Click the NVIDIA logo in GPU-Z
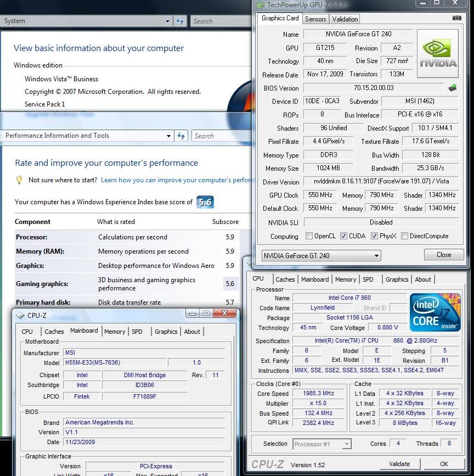This screenshot has width=474, height=476. pos(438,52)
